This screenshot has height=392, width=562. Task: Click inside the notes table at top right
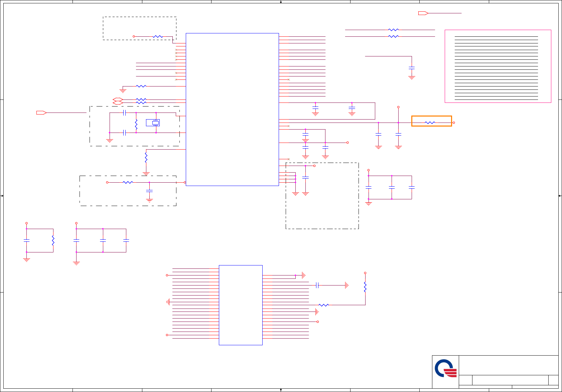click(498, 66)
